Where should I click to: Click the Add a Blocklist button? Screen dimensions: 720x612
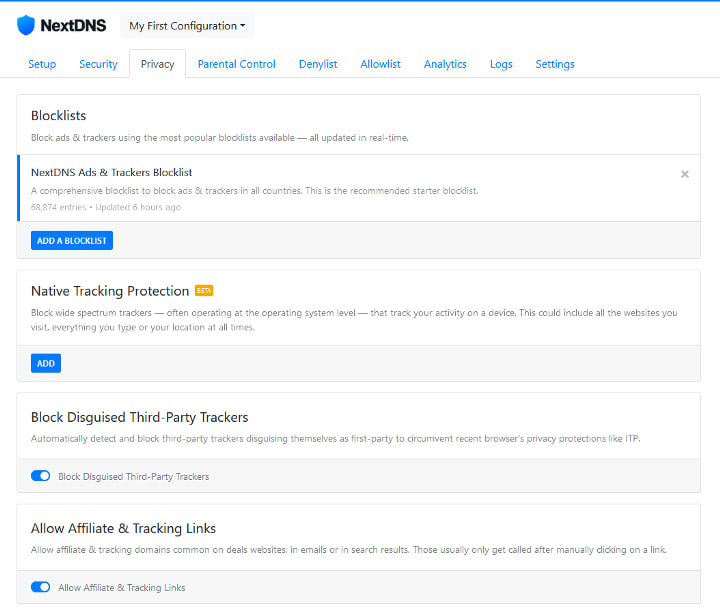pos(72,241)
